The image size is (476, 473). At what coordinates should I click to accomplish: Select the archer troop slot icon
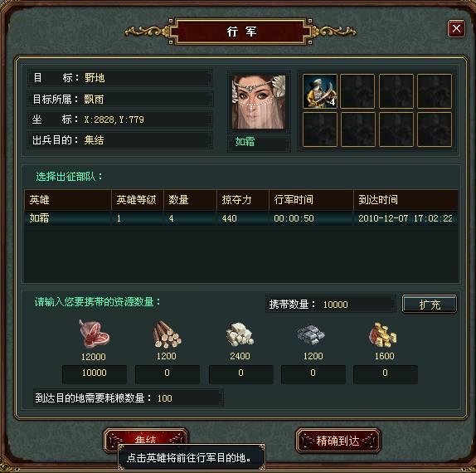click(x=320, y=91)
